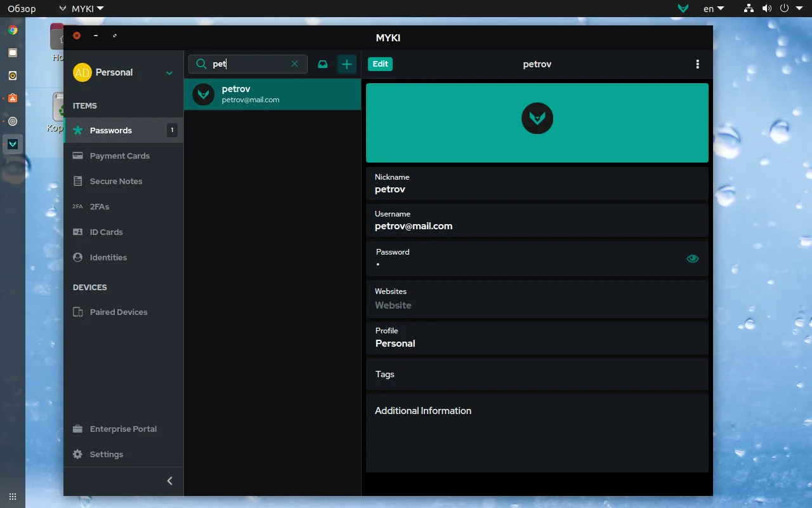Viewport: 812px width, 508px height.
Task: Close the MYKI window
Action: pyautogui.click(x=77, y=36)
